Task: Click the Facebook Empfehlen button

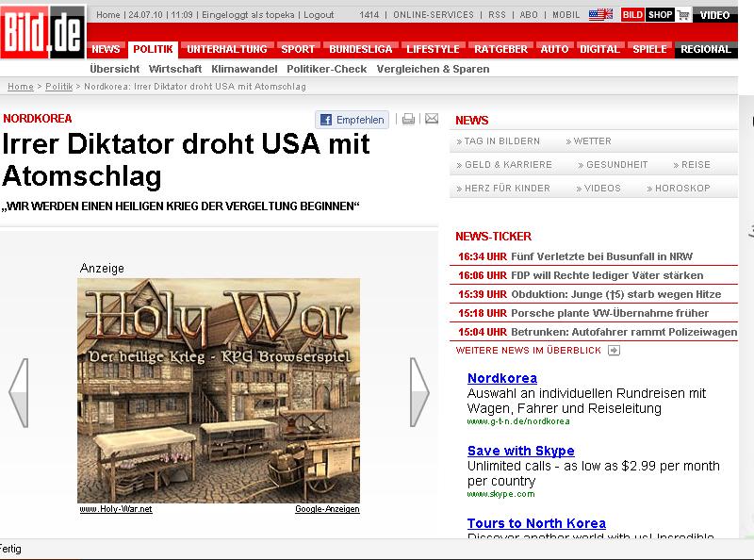Action: [352, 120]
